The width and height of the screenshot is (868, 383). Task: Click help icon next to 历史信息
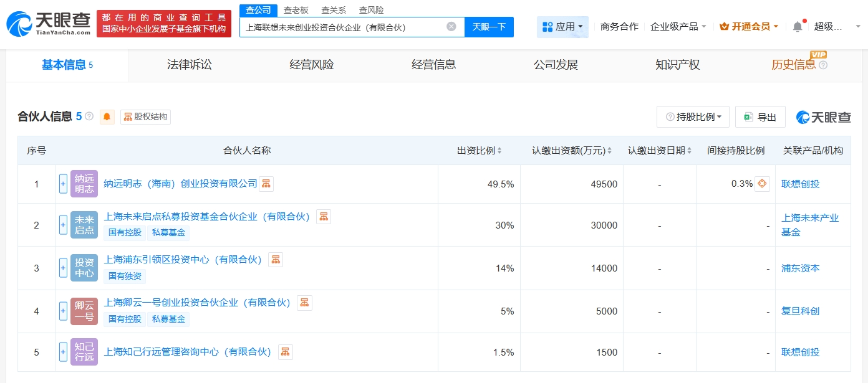pos(823,65)
